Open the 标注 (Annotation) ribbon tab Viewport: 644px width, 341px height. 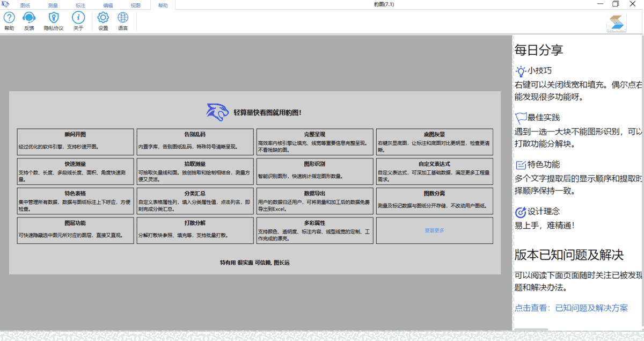pyautogui.click(x=79, y=4)
